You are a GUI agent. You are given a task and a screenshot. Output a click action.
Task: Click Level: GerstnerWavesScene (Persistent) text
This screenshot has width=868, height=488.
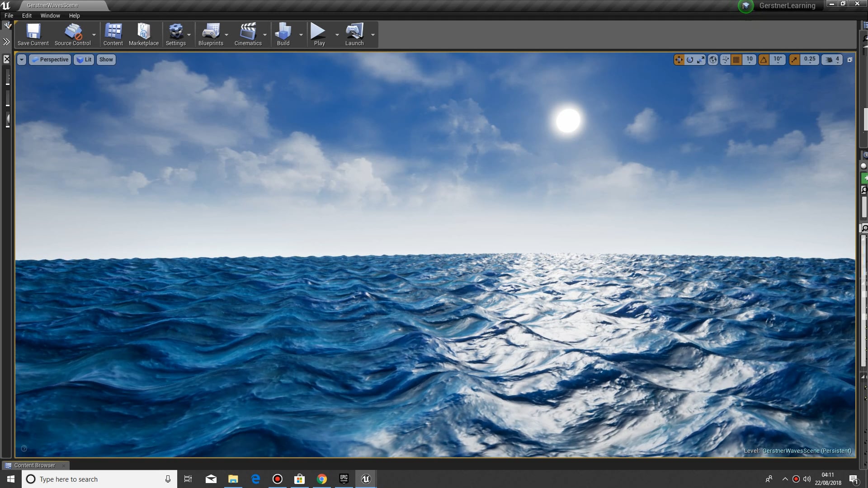(x=797, y=450)
